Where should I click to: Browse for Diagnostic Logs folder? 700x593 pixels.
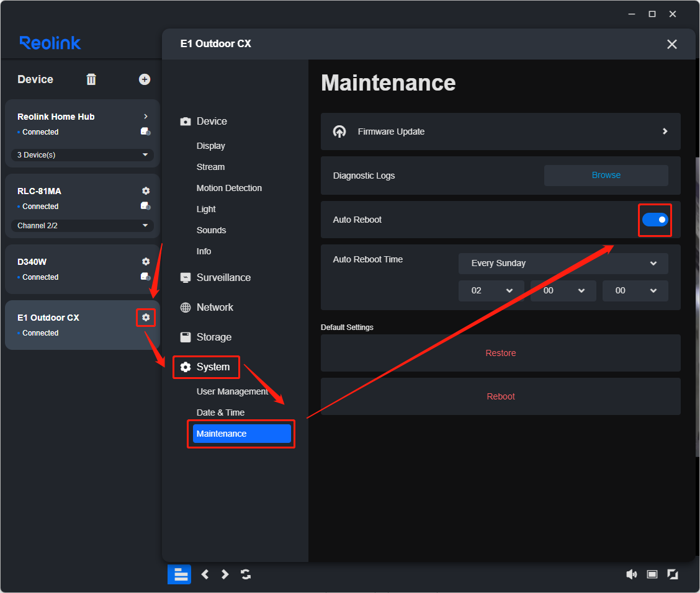click(606, 176)
